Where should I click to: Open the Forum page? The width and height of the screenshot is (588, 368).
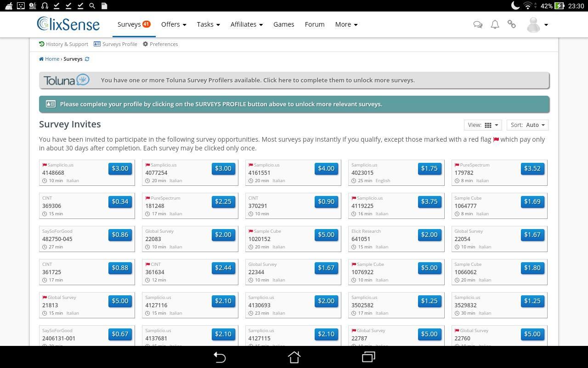click(315, 24)
